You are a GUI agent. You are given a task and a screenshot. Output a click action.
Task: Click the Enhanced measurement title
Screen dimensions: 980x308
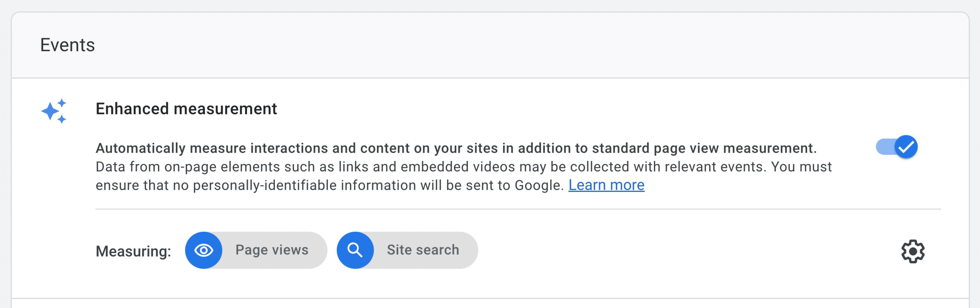(x=186, y=109)
